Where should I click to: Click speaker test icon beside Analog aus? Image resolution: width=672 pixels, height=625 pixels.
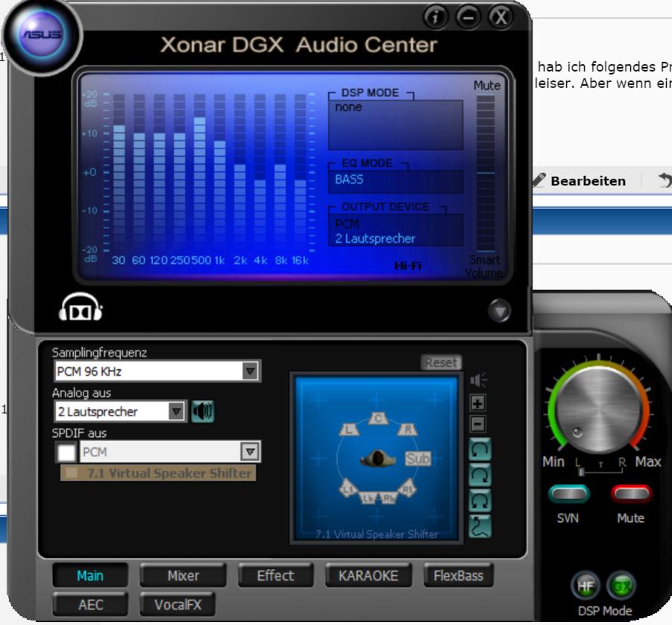[x=202, y=412]
